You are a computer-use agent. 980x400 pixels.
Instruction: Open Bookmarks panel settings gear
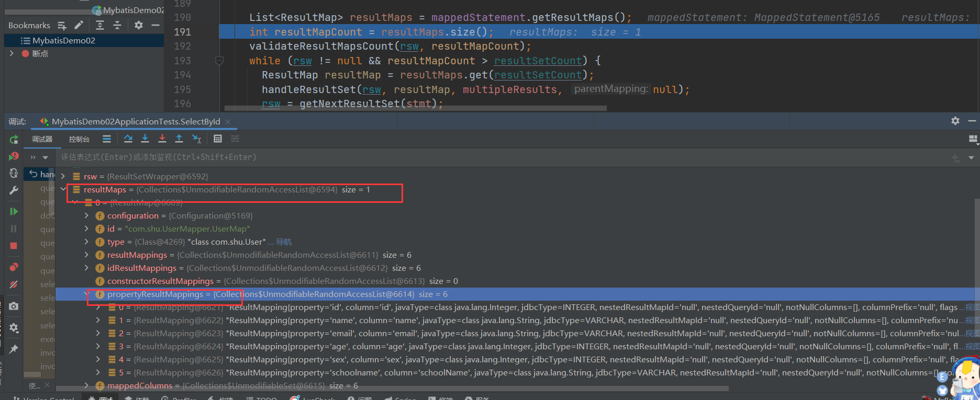tap(139, 25)
